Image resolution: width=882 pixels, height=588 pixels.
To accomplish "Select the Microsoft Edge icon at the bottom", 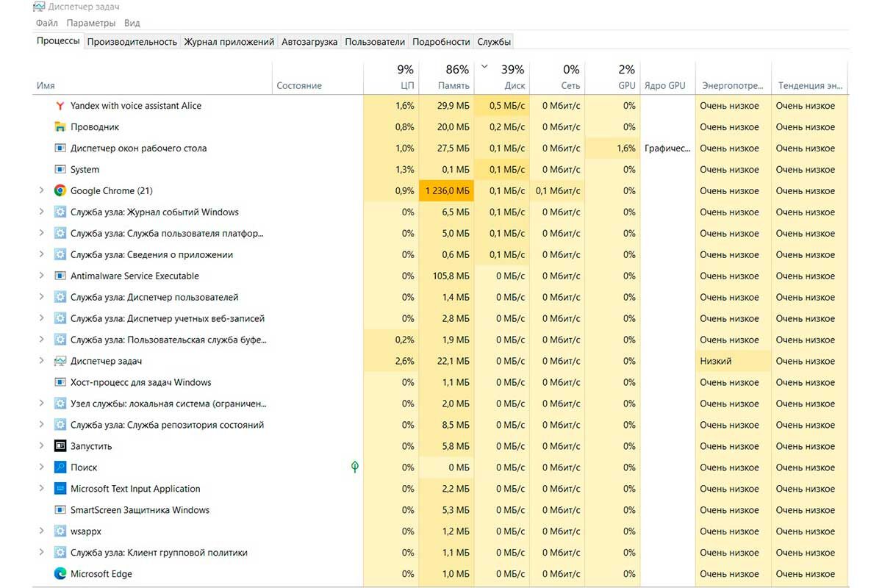I will coord(60,573).
